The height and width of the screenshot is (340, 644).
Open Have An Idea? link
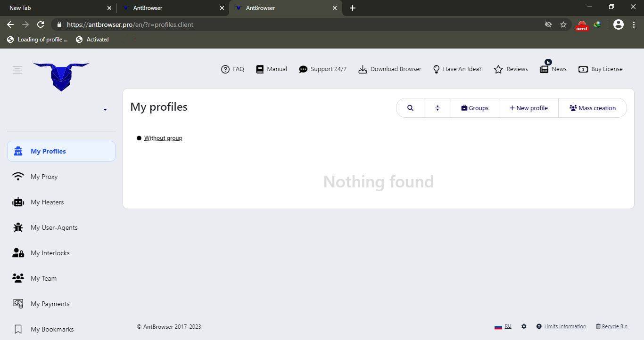coord(457,69)
